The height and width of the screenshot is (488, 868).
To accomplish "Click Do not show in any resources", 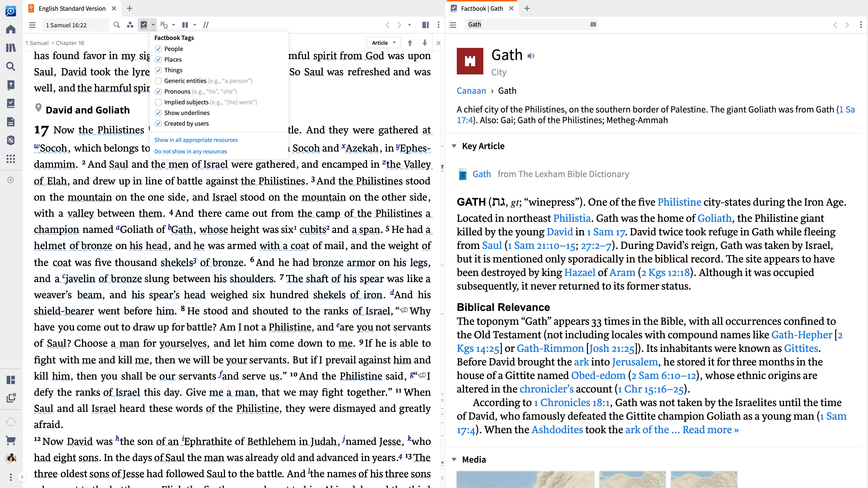I will point(190,152).
